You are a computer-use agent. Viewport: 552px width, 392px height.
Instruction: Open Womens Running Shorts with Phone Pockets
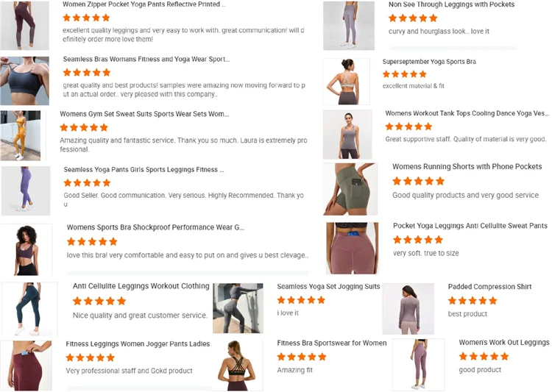point(467,167)
